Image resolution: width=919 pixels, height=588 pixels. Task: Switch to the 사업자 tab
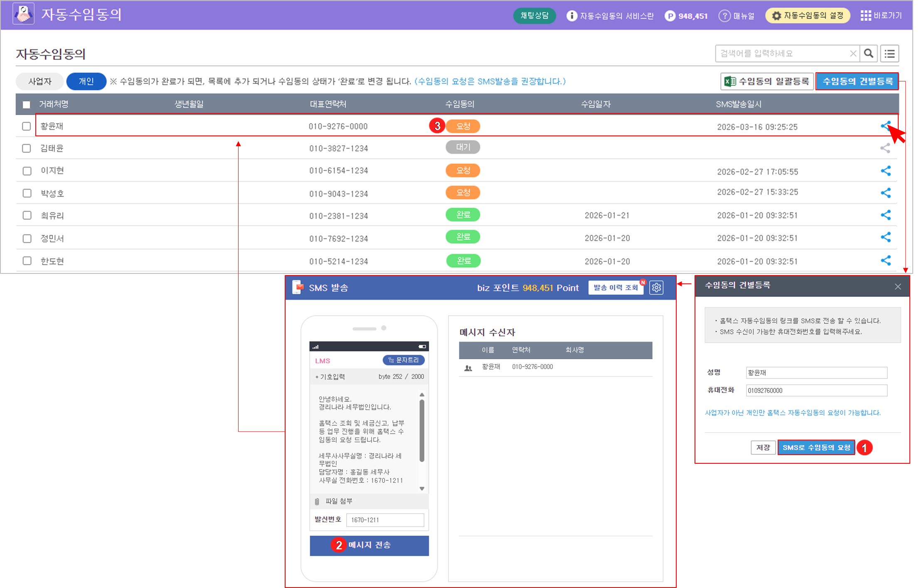[x=40, y=81]
